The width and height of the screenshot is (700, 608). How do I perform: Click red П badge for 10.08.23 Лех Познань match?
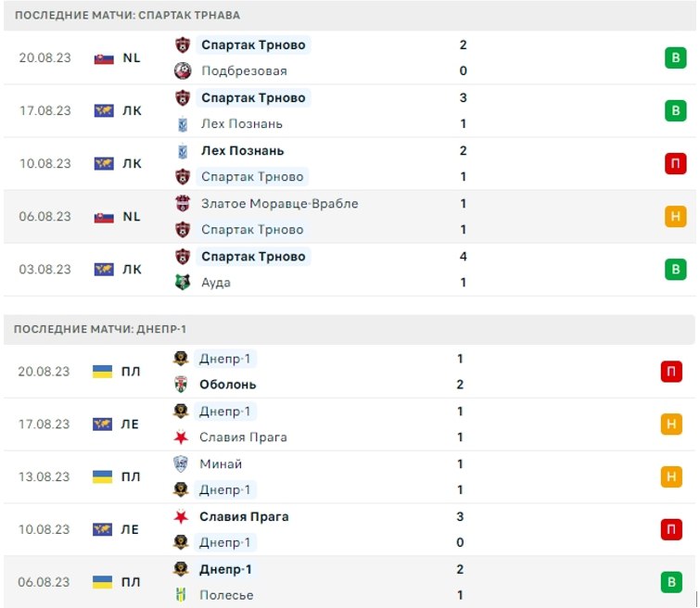(676, 163)
